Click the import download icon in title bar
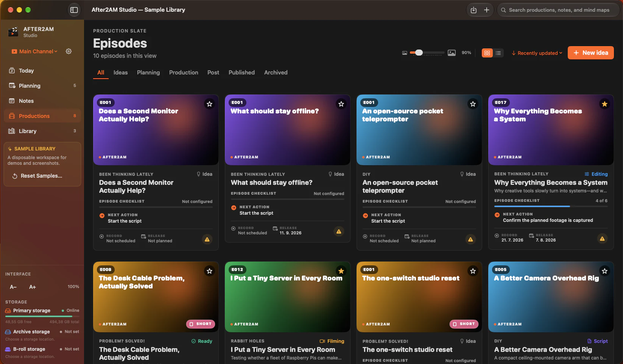 pyautogui.click(x=473, y=10)
